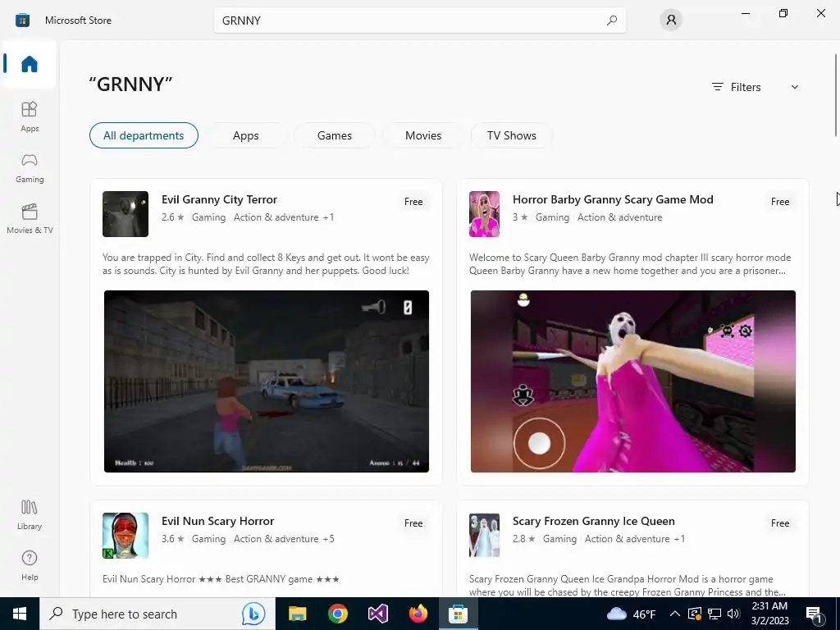This screenshot has height=630, width=840.
Task: Open the Horror Barby Granny app icon
Action: pyautogui.click(x=484, y=214)
